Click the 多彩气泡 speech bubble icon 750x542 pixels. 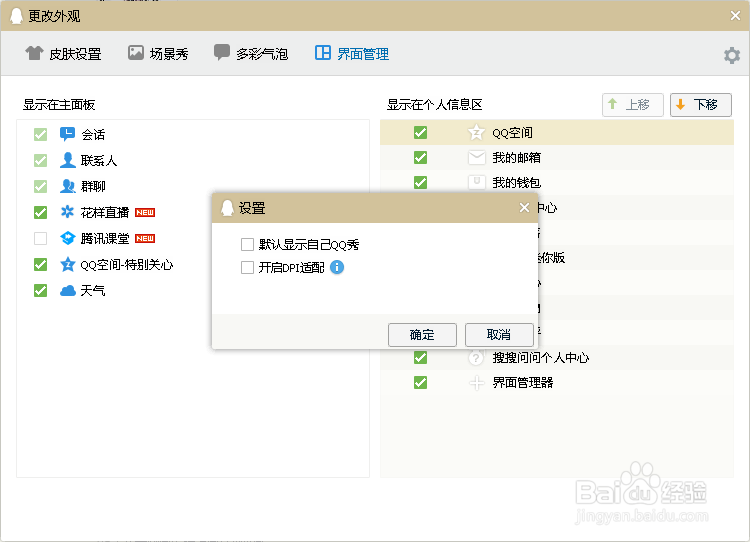pos(221,52)
